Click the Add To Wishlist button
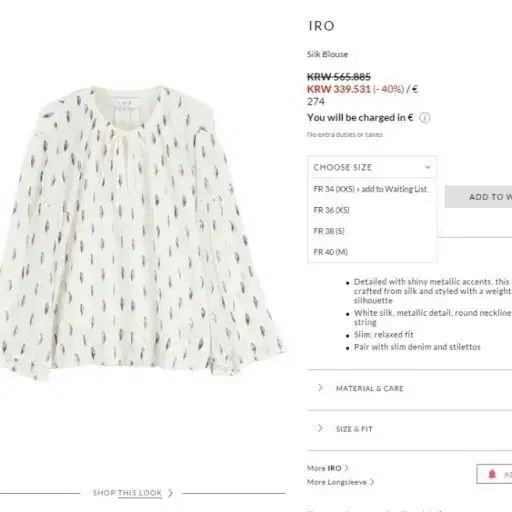Image resolution: width=512 pixels, height=512 pixels. tap(478, 197)
